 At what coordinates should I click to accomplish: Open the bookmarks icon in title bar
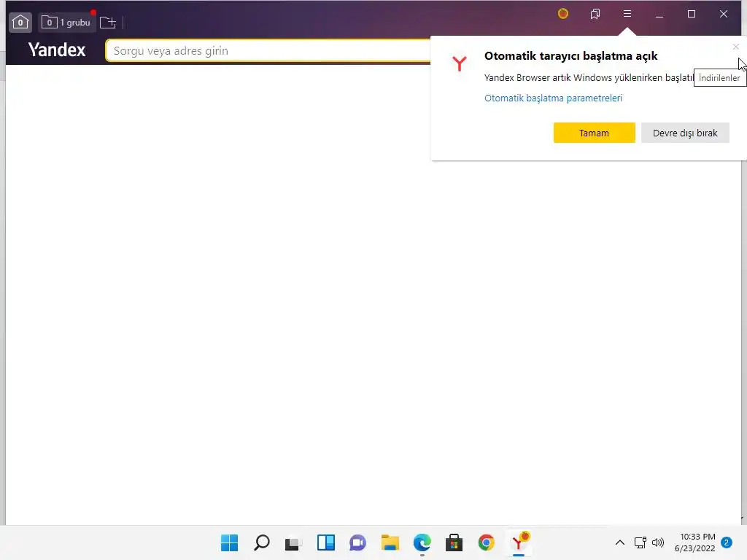(595, 14)
